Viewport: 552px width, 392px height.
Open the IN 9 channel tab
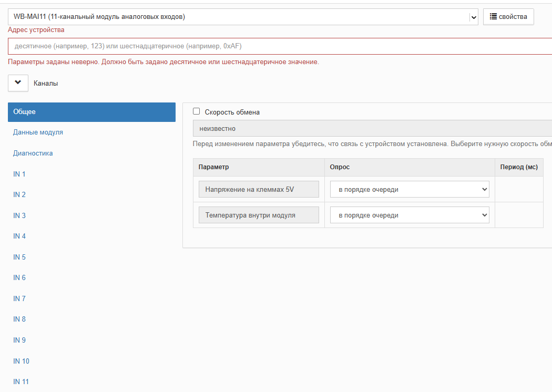coord(19,340)
